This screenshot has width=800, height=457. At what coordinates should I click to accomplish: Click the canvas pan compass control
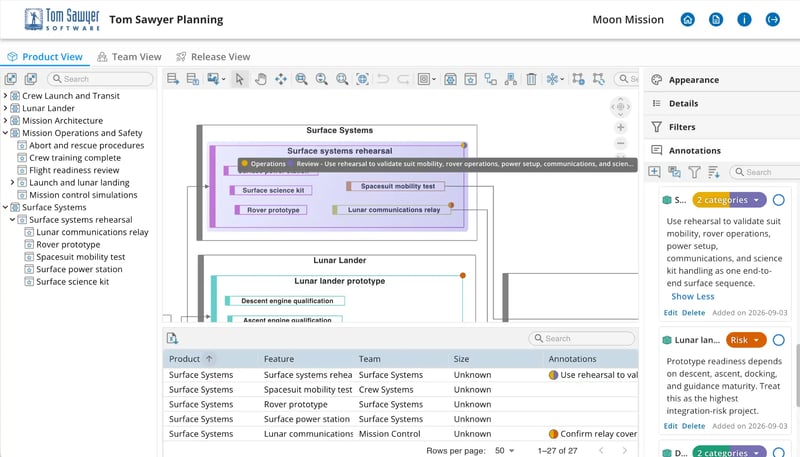coord(620,107)
